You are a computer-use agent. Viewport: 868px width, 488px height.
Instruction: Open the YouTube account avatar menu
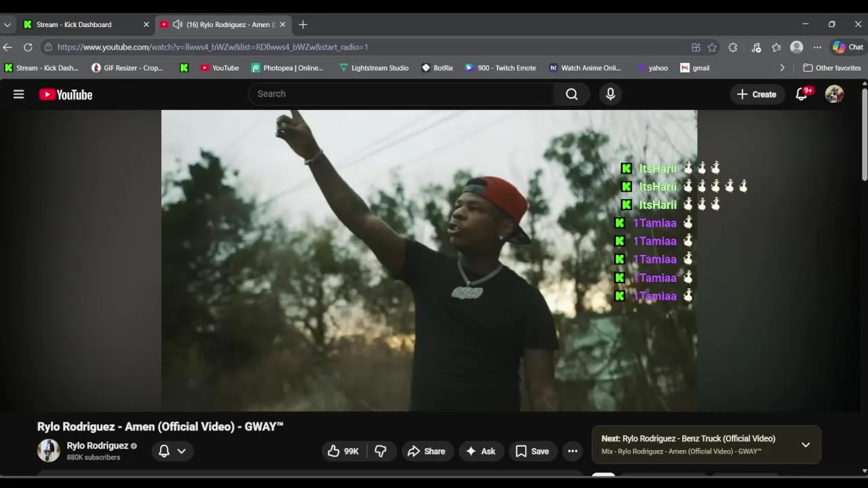pyautogui.click(x=834, y=94)
